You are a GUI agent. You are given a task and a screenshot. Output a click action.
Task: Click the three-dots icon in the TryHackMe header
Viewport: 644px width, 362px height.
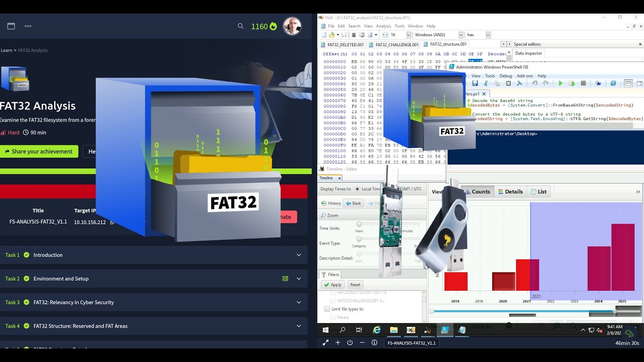(x=28, y=26)
